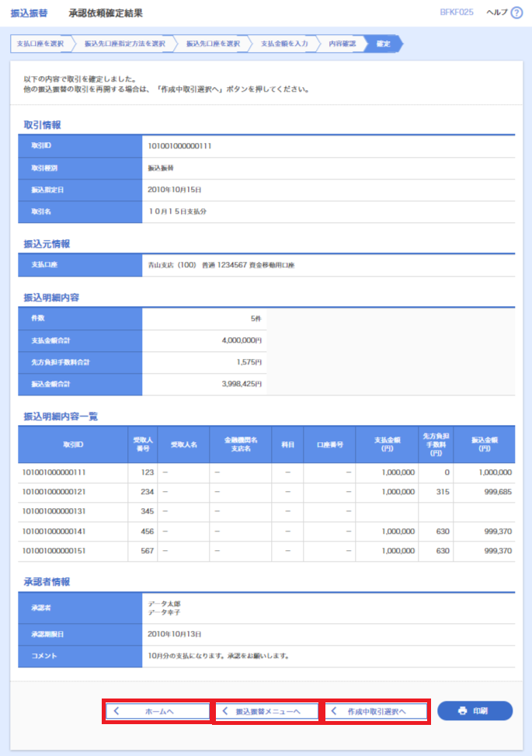
Task: Click approver name データ太郎
Action: point(165,604)
